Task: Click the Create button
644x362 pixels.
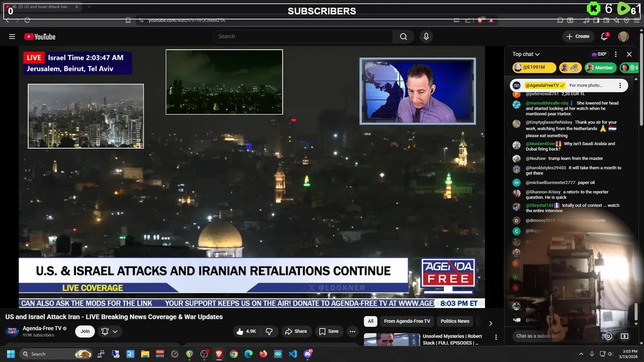Action: 578,36
